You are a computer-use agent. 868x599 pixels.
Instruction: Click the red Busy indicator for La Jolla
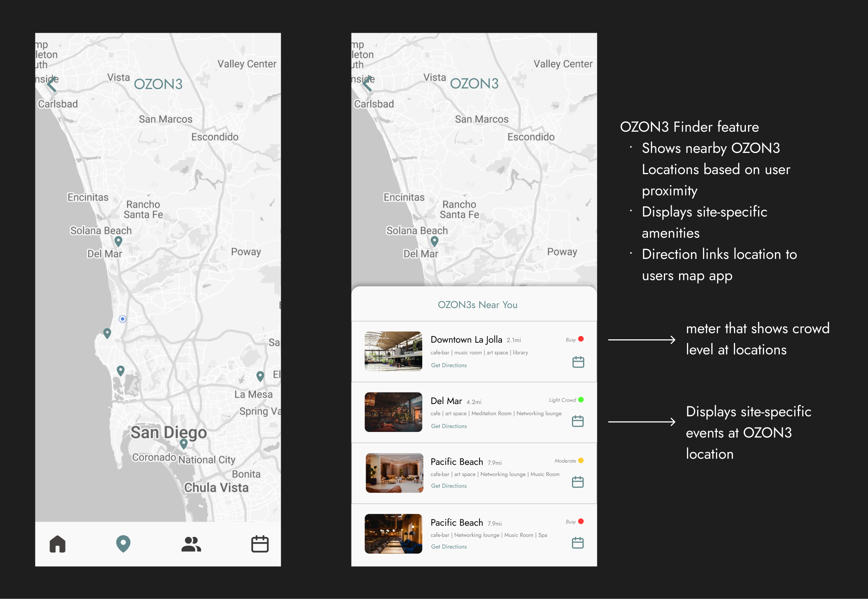(x=581, y=339)
